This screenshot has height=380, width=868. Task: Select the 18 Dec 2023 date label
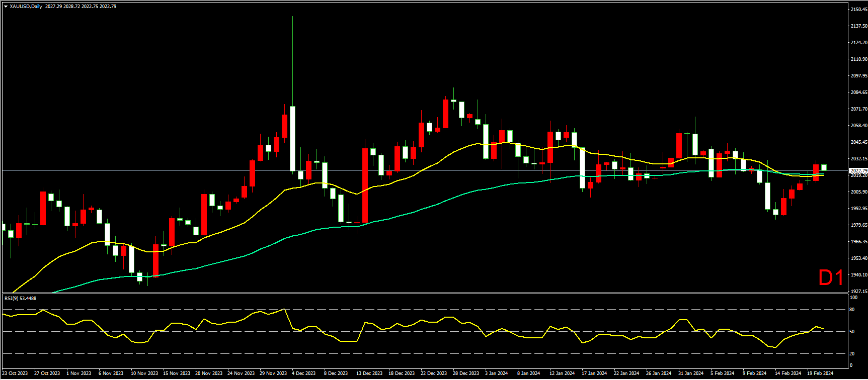click(402, 373)
